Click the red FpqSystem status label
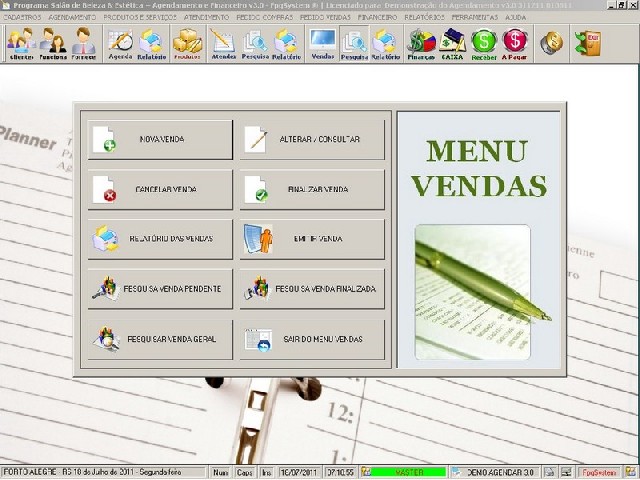Image resolution: width=640 pixels, height=480 pixels. pyautogui.click(x=599, y=472)
